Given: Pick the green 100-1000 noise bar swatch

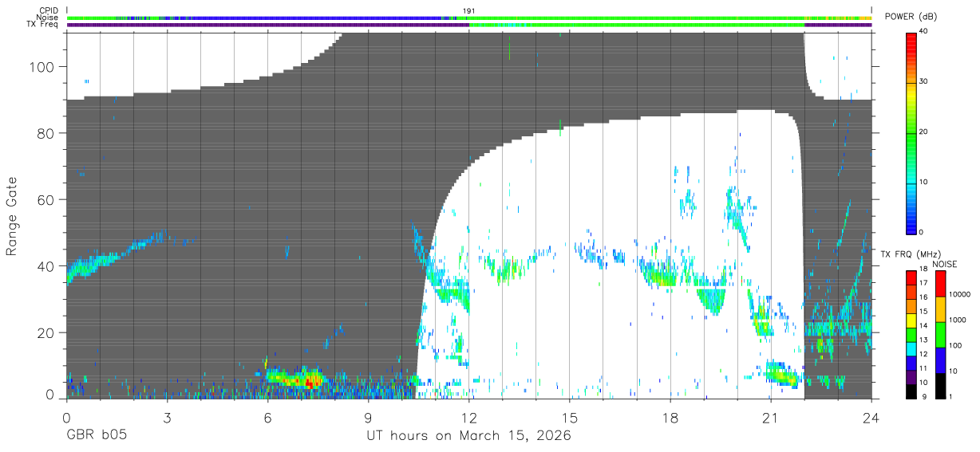Looking at the screenshot, I should 939,334.
